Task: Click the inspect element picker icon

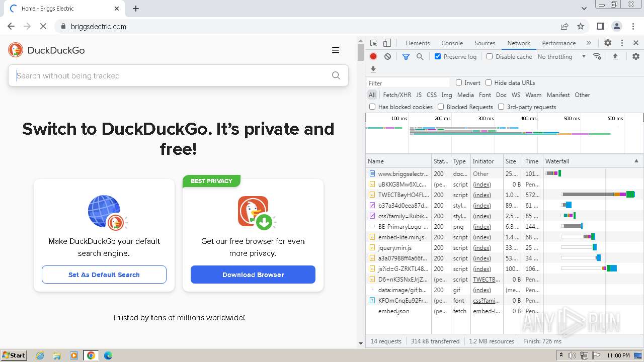Action: coord(373,43)
